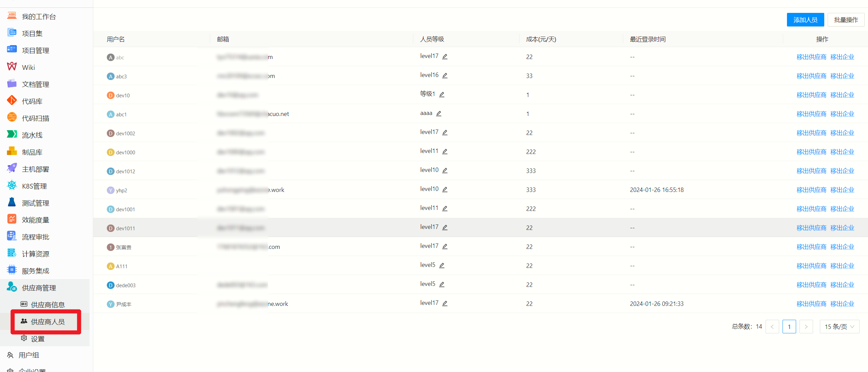Open 供应商信息 submenu item

click(47, 305)
